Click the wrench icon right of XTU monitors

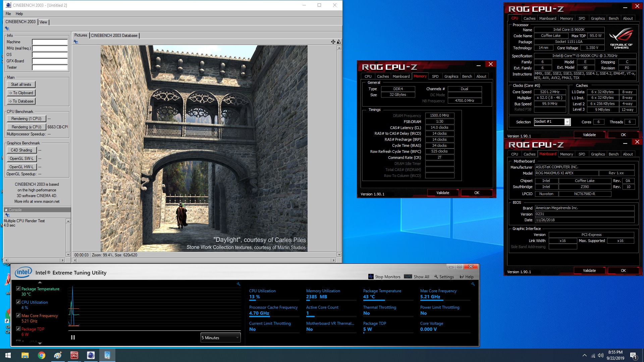(x=473, y=284)
